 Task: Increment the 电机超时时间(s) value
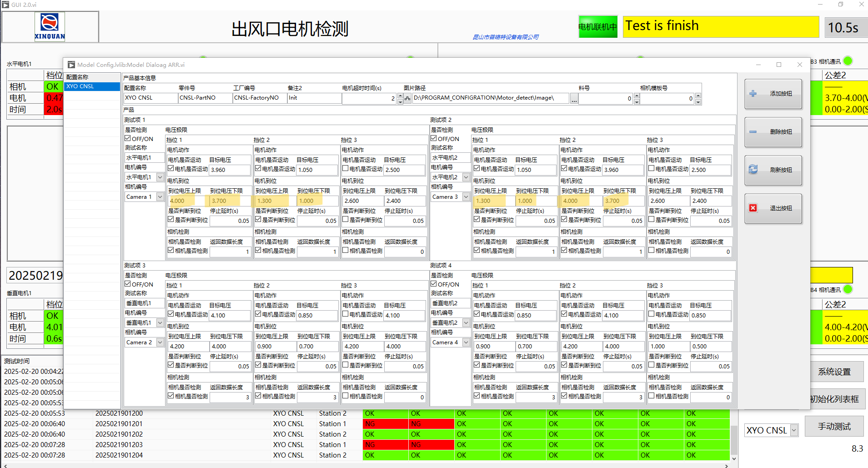(x=400, y=96)
